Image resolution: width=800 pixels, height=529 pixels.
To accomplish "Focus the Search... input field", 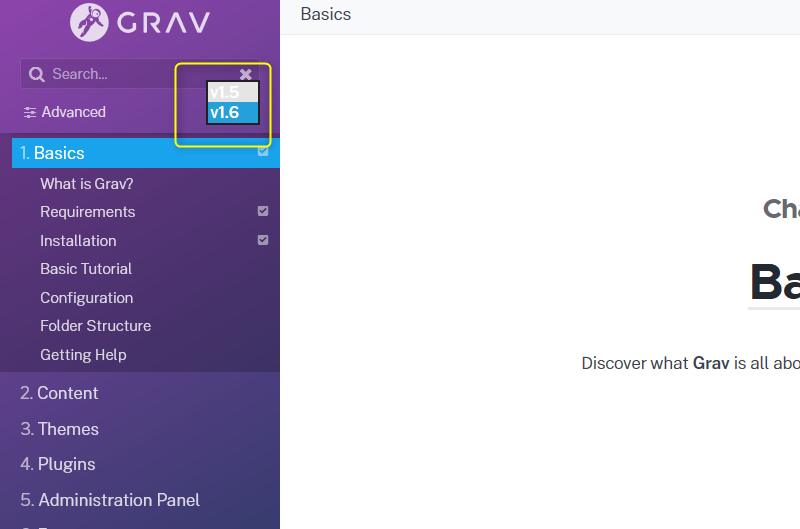I will 140,73.
